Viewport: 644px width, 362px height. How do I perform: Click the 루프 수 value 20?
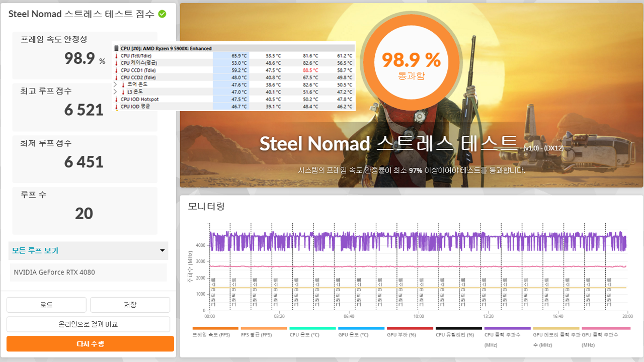point(84,214)
